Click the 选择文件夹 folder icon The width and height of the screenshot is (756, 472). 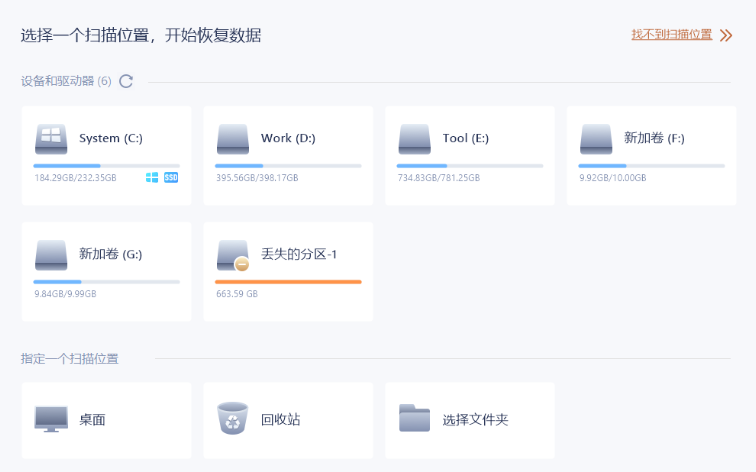[x=415, y=418]
